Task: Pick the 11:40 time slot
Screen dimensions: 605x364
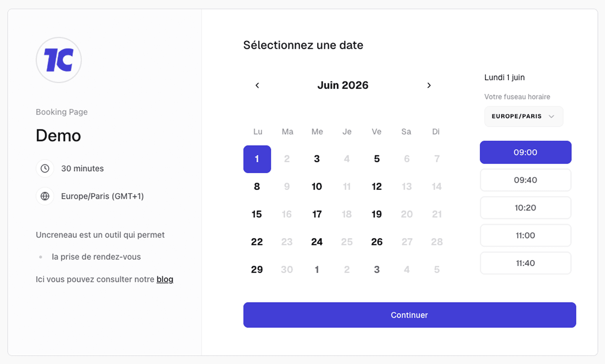Action: pyautogui.click(x=525, y=263)
